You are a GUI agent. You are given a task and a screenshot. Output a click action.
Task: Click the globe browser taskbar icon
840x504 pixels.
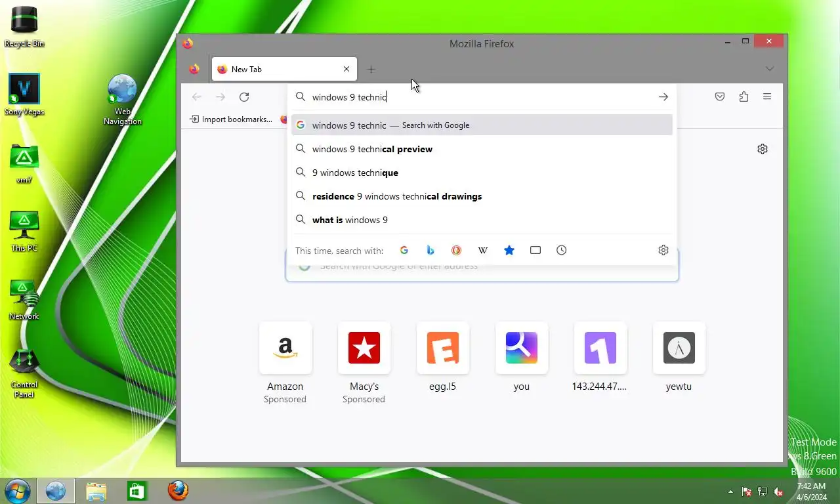point(55,491)
